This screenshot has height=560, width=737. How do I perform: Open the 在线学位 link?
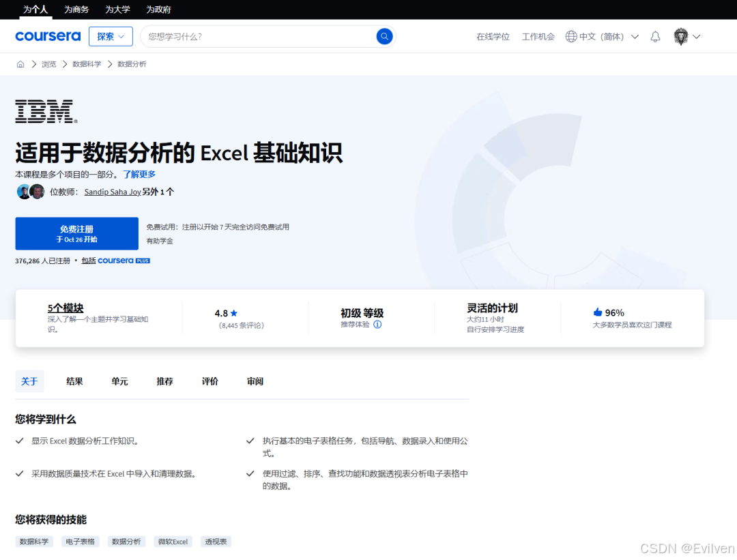[x=493, y=37]
